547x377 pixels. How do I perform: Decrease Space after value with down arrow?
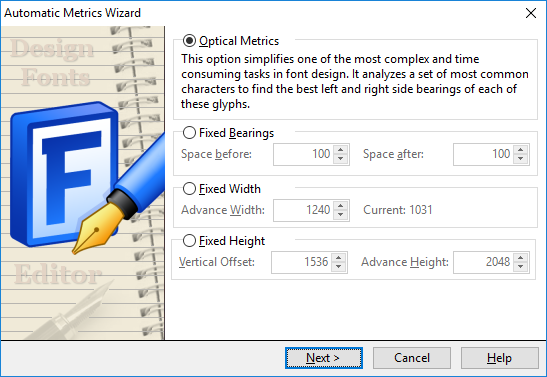[x=520, y=159]
